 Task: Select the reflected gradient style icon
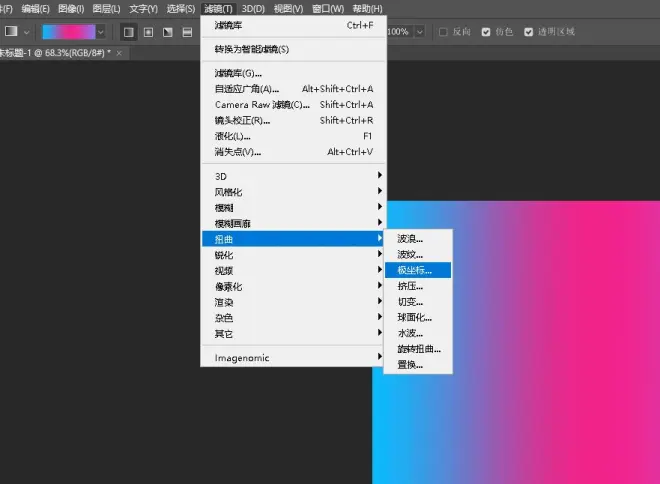(x=187, y=32)
